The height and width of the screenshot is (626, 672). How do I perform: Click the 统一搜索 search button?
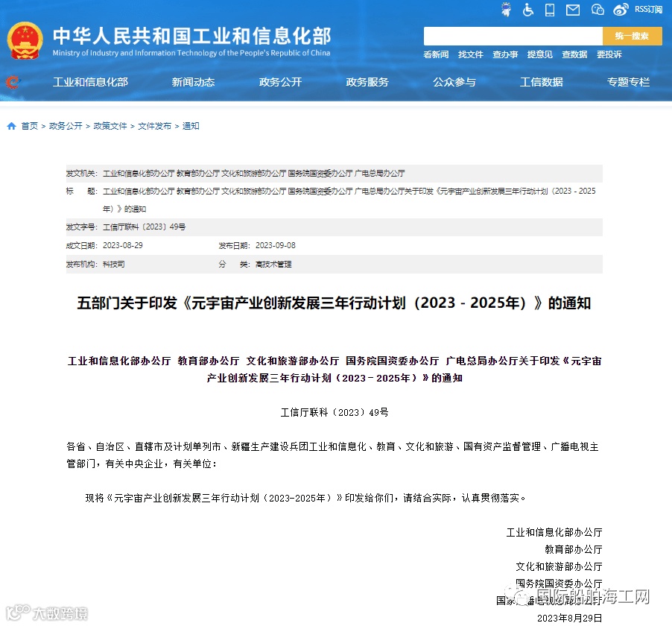click(x=633, y=36)
